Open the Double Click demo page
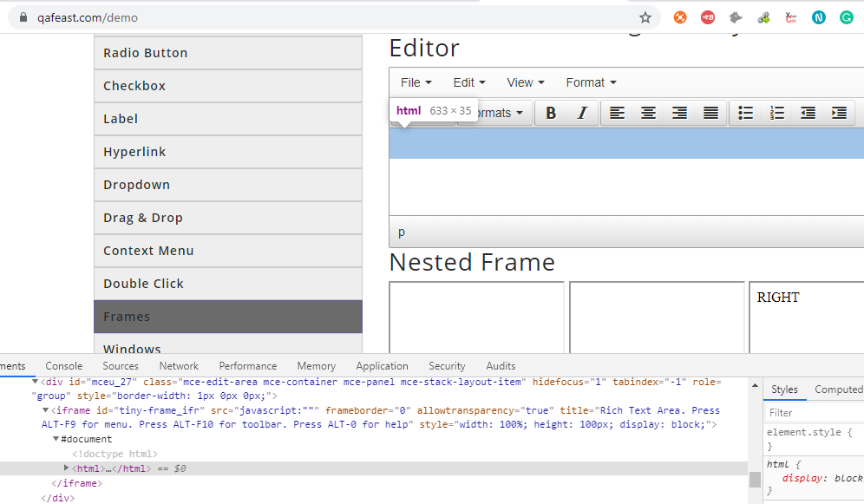The width and height of the screenshot is (864, 504). (227, 283)
